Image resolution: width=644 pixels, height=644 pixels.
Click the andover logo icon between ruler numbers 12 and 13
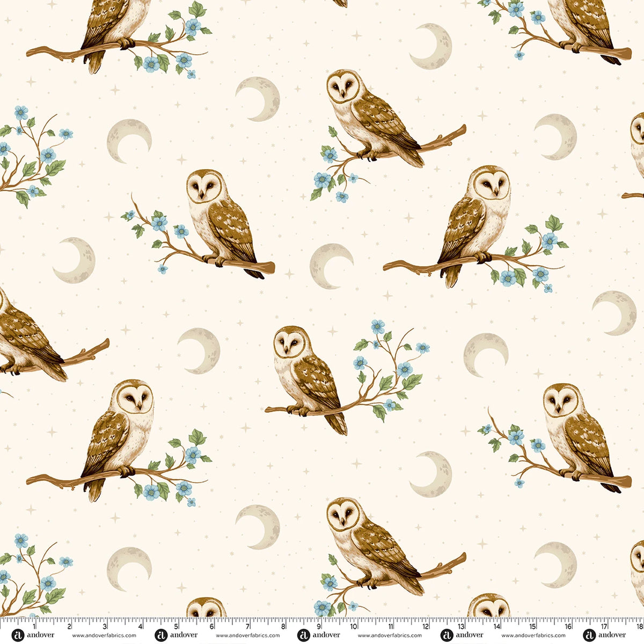446,635
